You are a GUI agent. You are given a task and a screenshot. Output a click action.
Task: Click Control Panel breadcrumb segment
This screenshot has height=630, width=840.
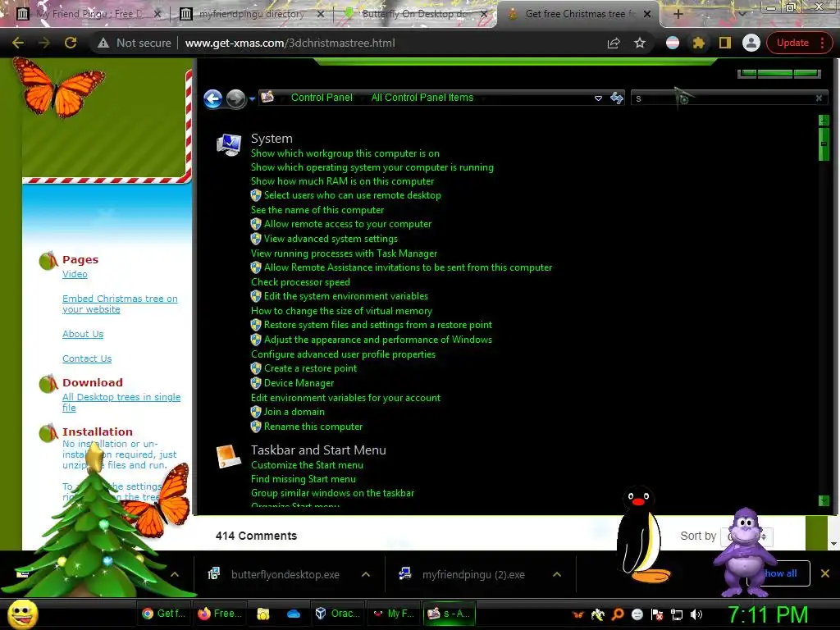click(x=322, y=98)
